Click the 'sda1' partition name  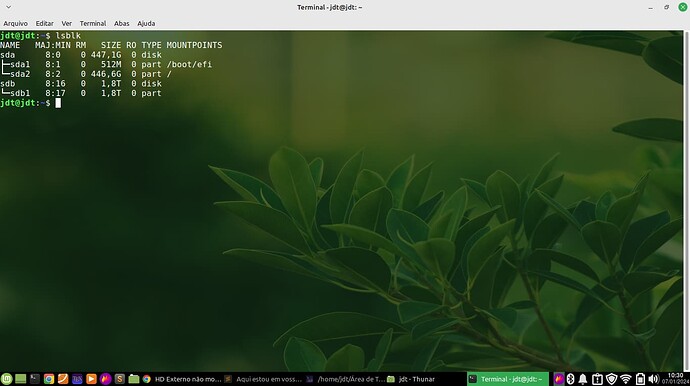[20, 64]
